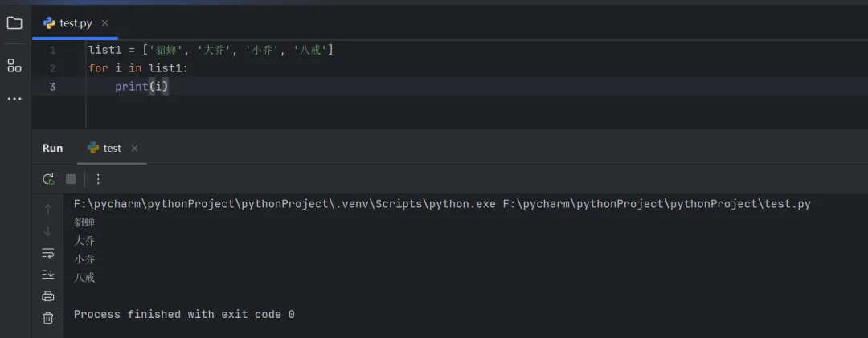Click the Down the Stack Trace arrow

(48, 231)
